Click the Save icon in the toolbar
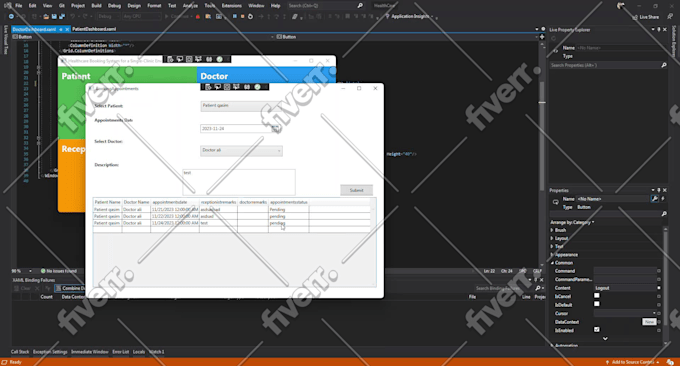This screenshot has height=366, width=680. click(x=54, y=16)
